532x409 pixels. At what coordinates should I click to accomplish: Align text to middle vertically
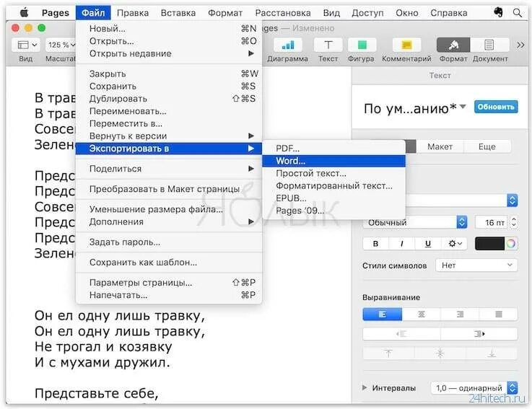pos(440,353)
